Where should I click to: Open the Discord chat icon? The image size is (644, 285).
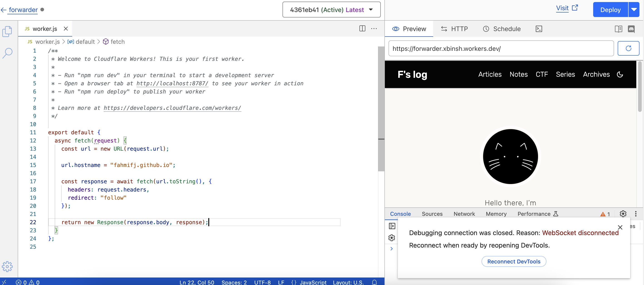[x=631, y=29]
